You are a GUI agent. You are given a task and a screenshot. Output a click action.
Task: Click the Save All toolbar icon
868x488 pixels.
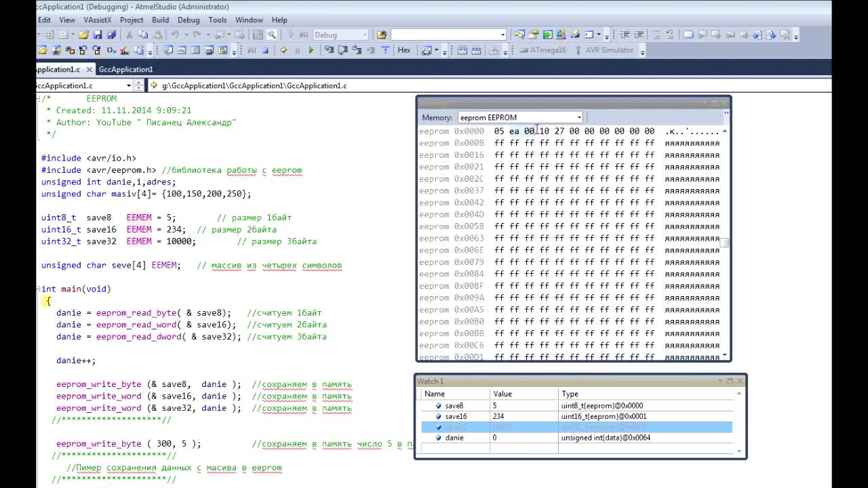coord(111,35)
